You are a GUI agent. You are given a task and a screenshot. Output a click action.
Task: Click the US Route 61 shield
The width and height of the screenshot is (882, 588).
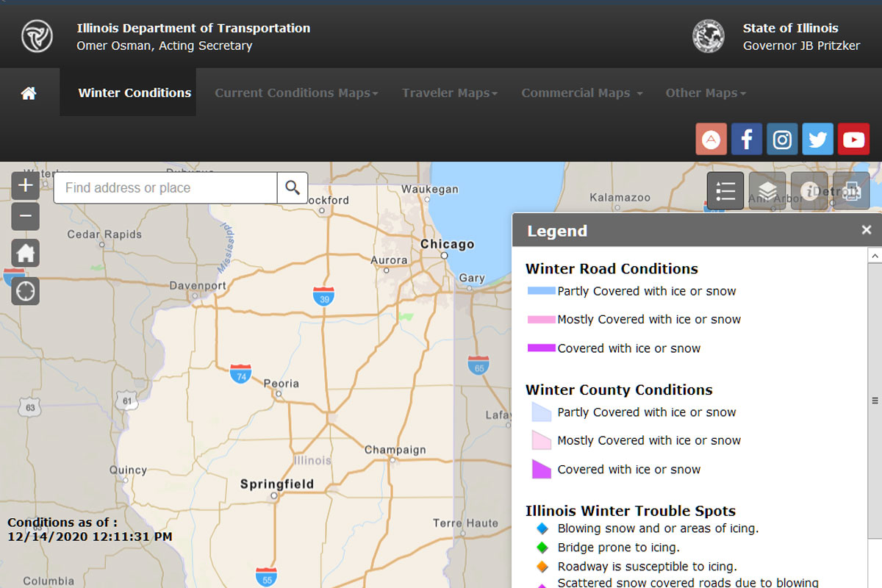click(x=126, y=401)
